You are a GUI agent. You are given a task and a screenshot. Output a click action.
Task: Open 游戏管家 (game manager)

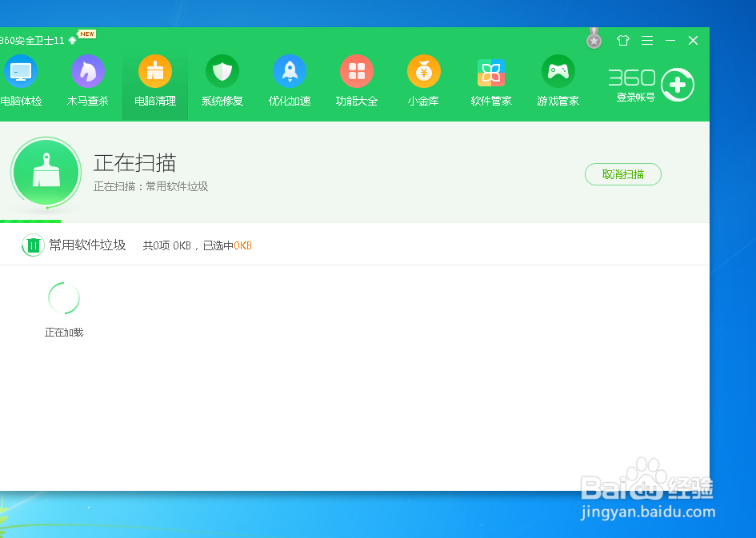558,80
